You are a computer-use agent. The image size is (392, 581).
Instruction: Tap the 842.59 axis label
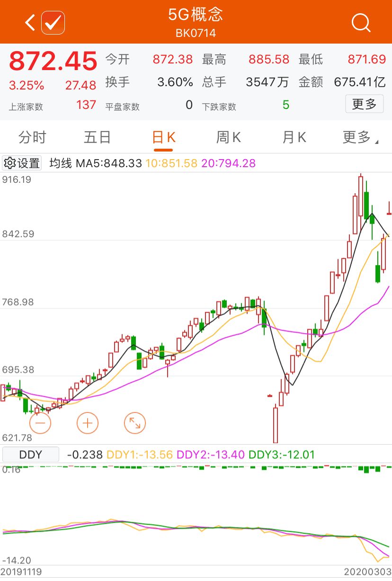18,234
